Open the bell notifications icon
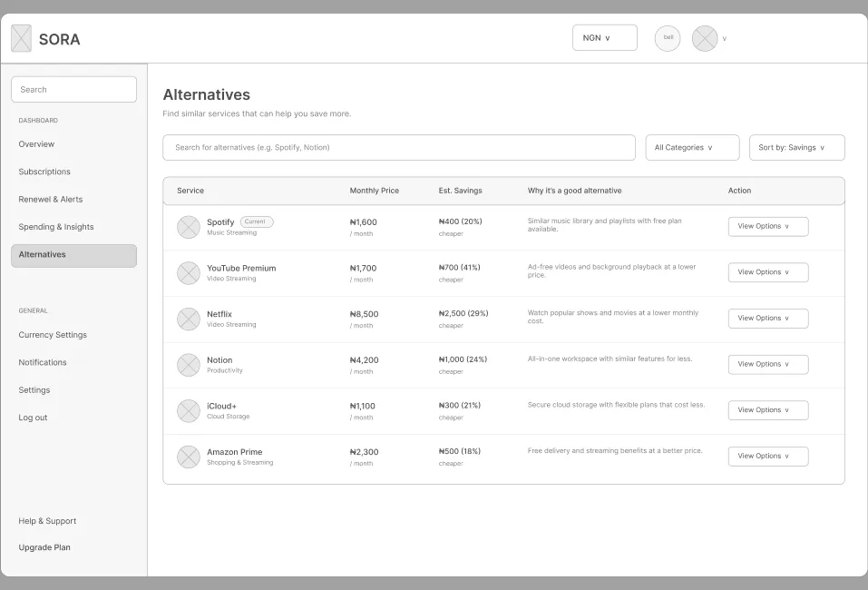Image resolution: width=868 pixels, height=590 pixels. tap(668, 38)
